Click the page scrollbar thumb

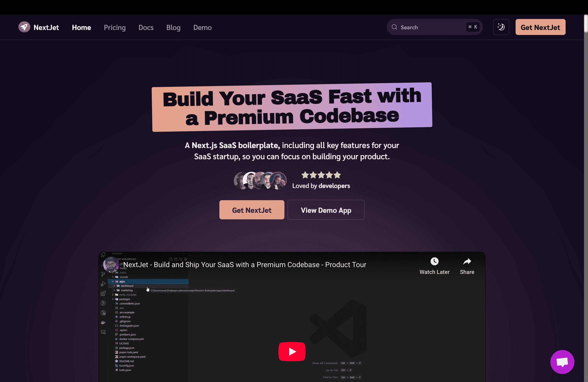pyautogui.click(x=586, y=23)
